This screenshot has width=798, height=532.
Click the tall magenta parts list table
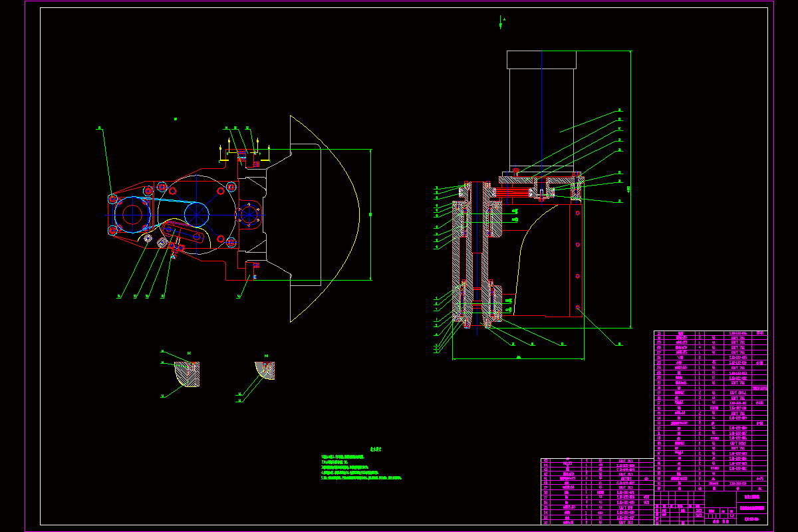tap(711, 411)
